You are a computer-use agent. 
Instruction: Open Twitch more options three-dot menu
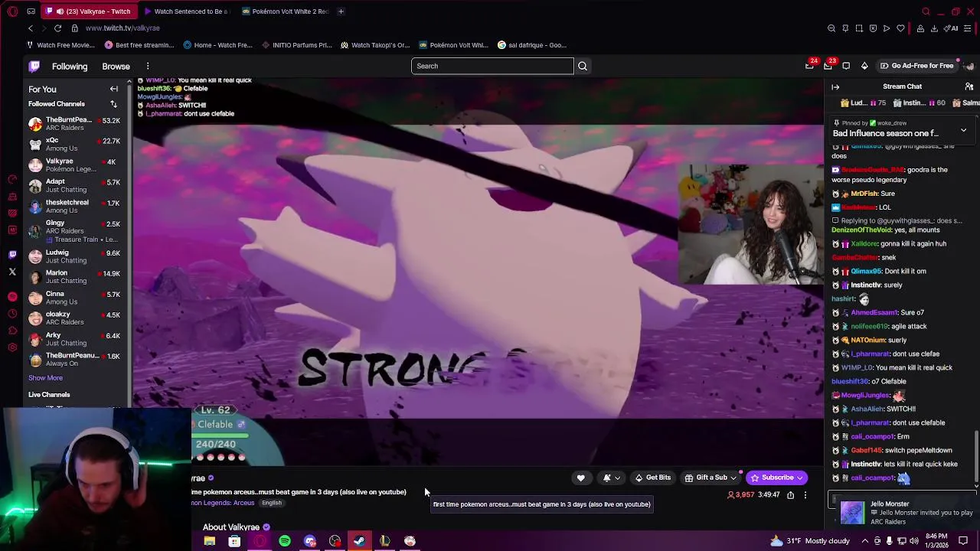coord(148,66)
